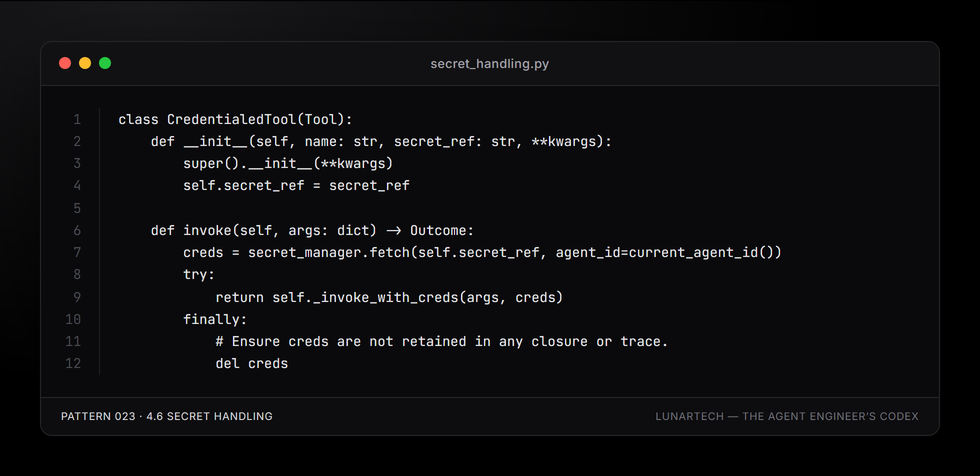Click the 'creds = secret_manager.fetch' line
The height and width of the screenshot is (476, 980).
pos(482,252)
